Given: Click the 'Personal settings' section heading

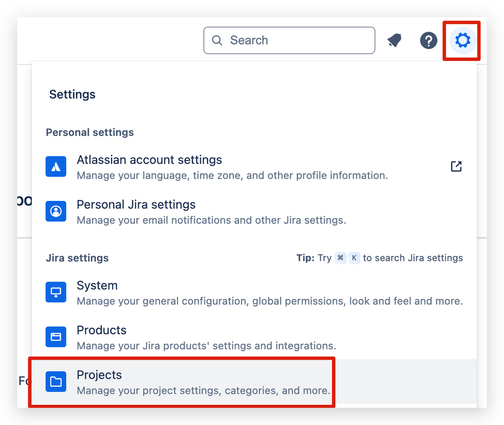Looking at the screenshot, I should point(90,132).
